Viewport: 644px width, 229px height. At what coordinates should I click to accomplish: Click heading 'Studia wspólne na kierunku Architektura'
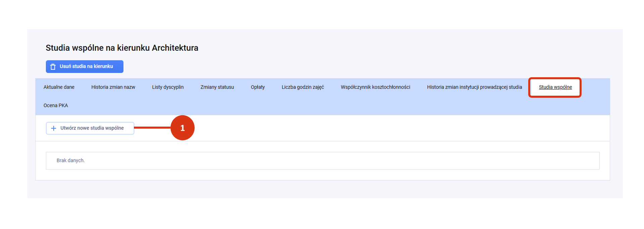pos(122,48)
